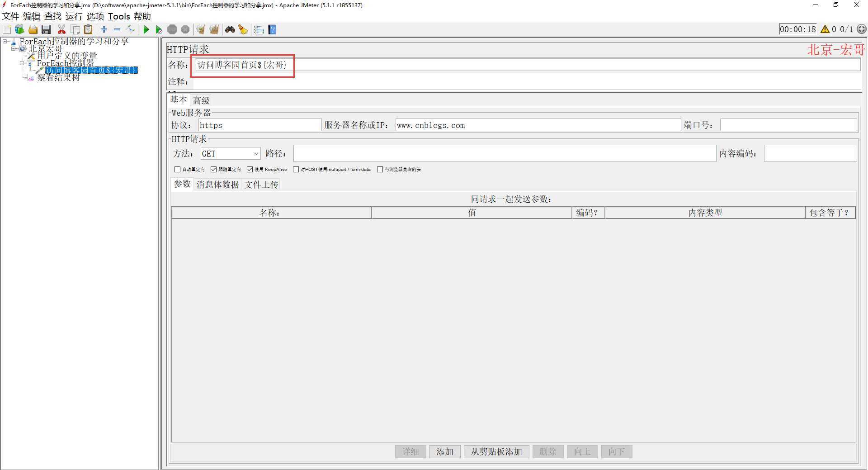Click the 端口号 port number field

pos(788,125)
